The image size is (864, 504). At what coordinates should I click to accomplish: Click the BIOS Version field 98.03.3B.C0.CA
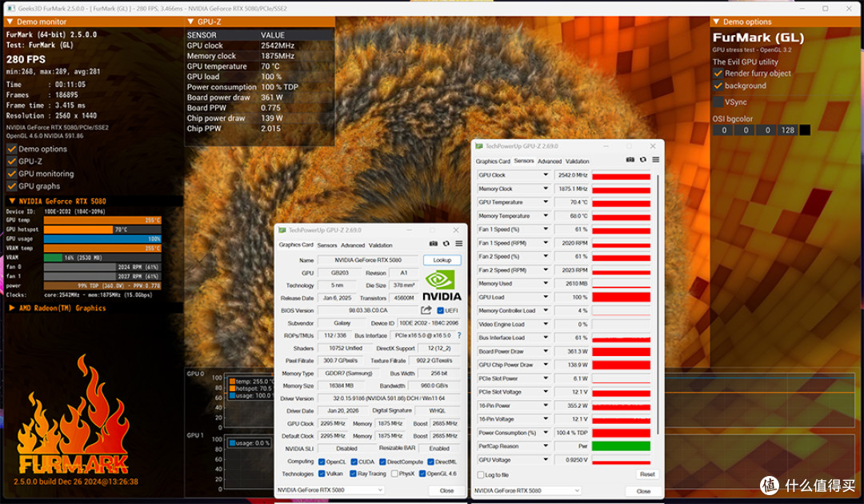click(368, 310)
